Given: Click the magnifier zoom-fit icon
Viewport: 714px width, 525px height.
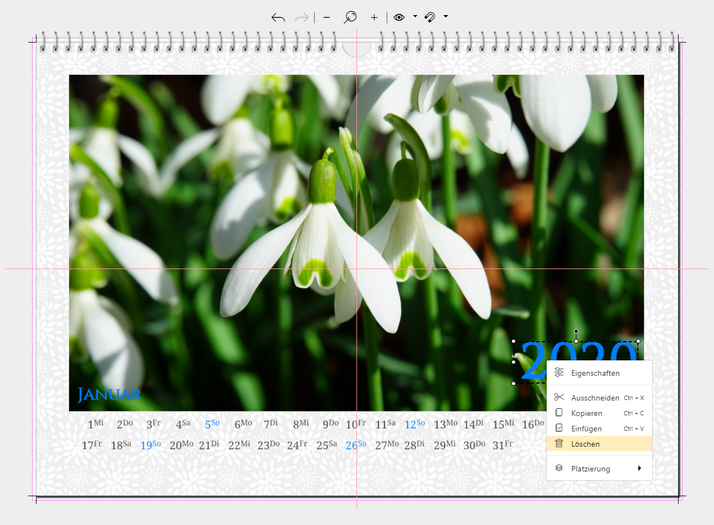Looking at the screenshot, I should (350, 17).
